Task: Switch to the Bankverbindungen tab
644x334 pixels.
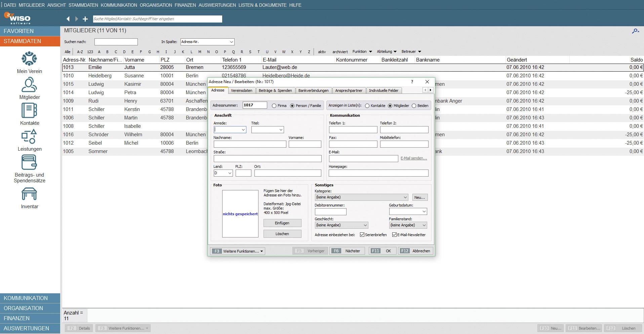Action: pos(313,90)
